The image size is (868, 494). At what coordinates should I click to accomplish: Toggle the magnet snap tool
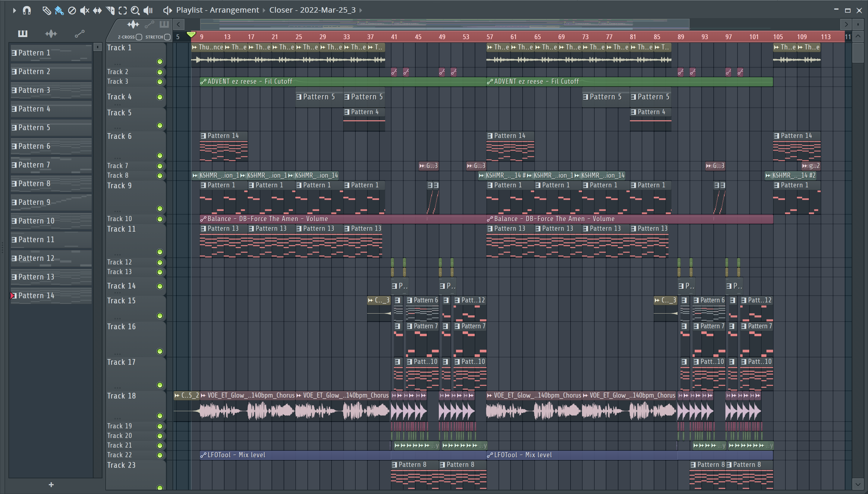pyautogui.click(x=27, y=10)
